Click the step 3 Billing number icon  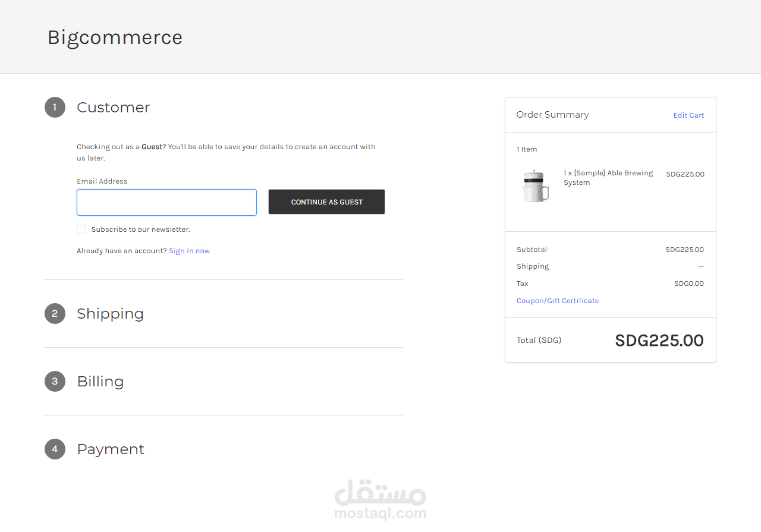pos(55,382)
